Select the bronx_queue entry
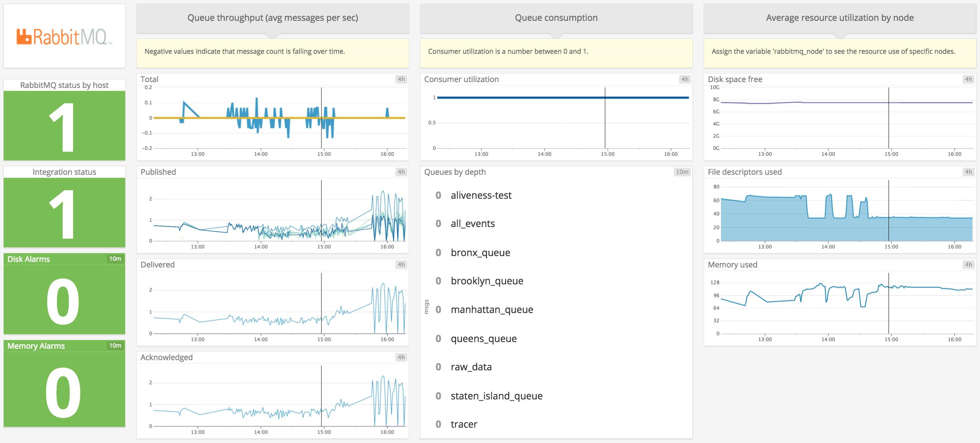The height and width of the screenshot is (443, 980). pos(481,253)
